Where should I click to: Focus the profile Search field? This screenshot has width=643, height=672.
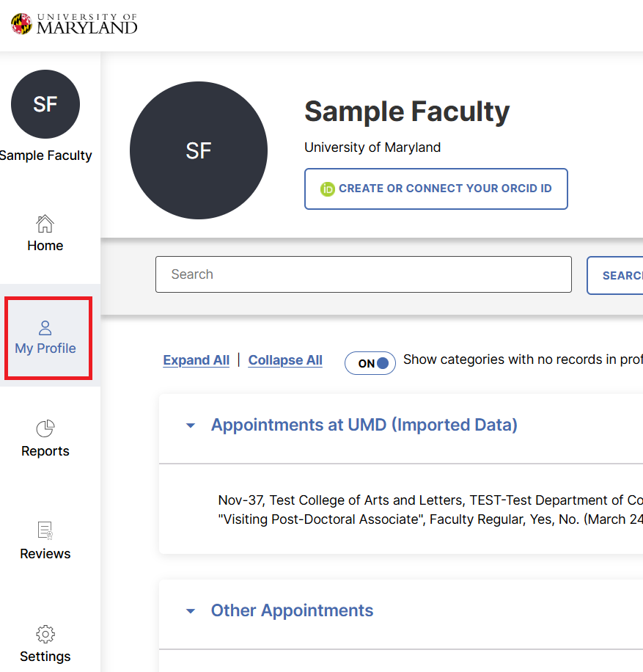coord(363,274)
